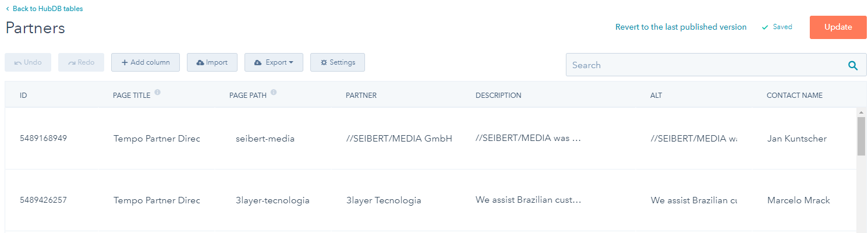Click Jan Kuntscher contact name cell
The image size is (868, 233).
tap(797, 139)
